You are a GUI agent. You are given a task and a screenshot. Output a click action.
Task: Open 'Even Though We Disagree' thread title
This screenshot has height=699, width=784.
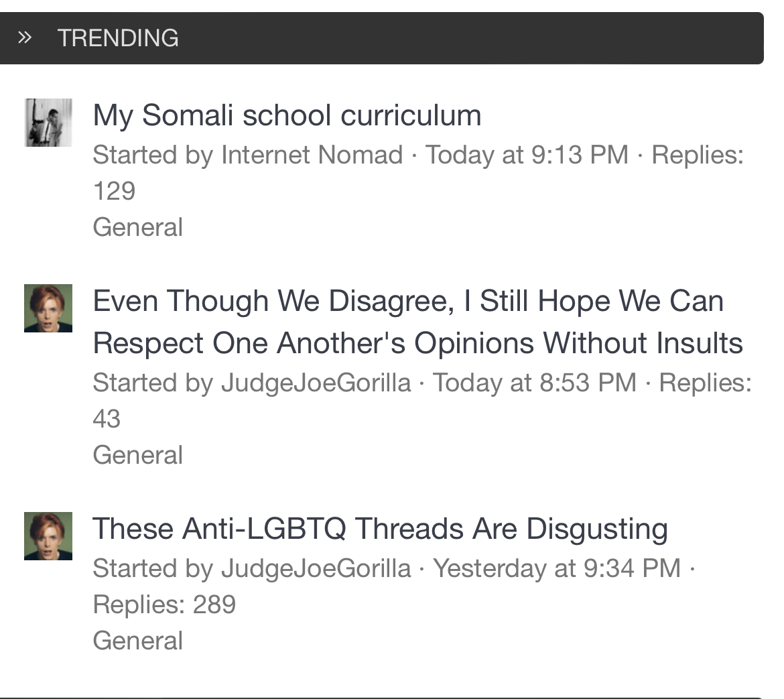click(418, 322)
